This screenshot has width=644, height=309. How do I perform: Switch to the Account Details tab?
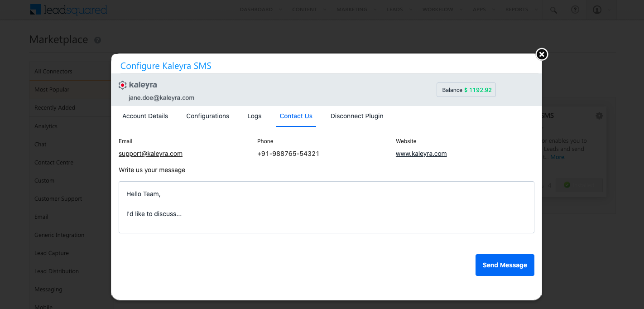coord(145,116)
